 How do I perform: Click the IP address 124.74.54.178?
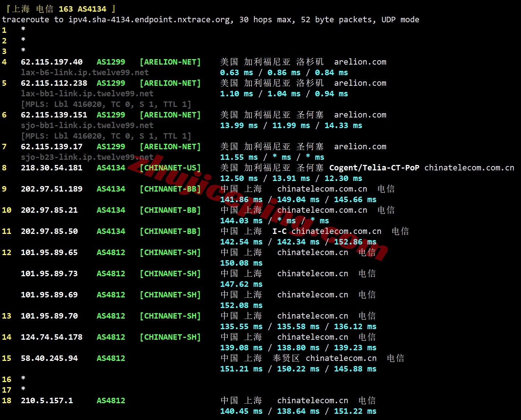(x=51, y=337)
